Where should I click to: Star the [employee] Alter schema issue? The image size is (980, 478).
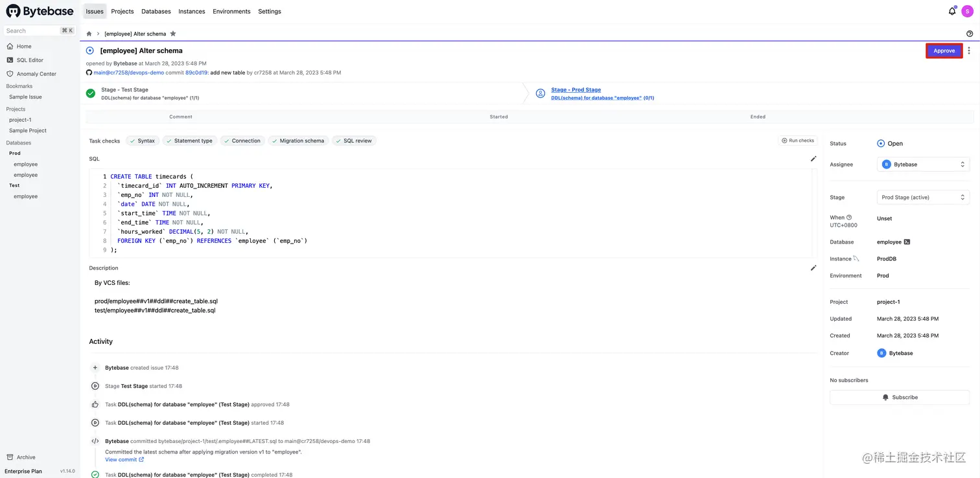172,33
